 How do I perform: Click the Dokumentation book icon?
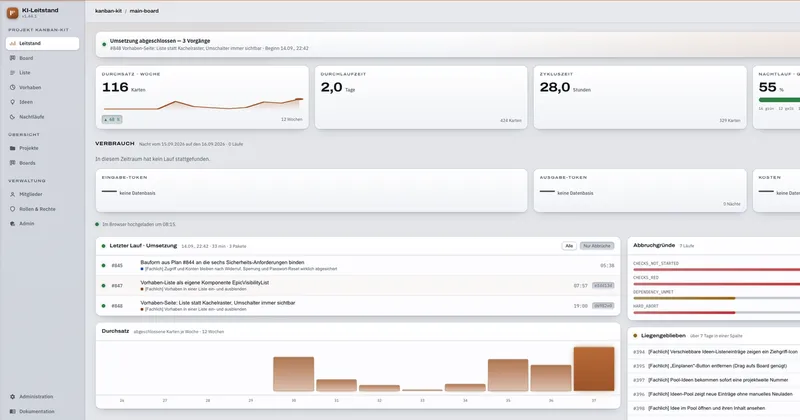(13, 411)
